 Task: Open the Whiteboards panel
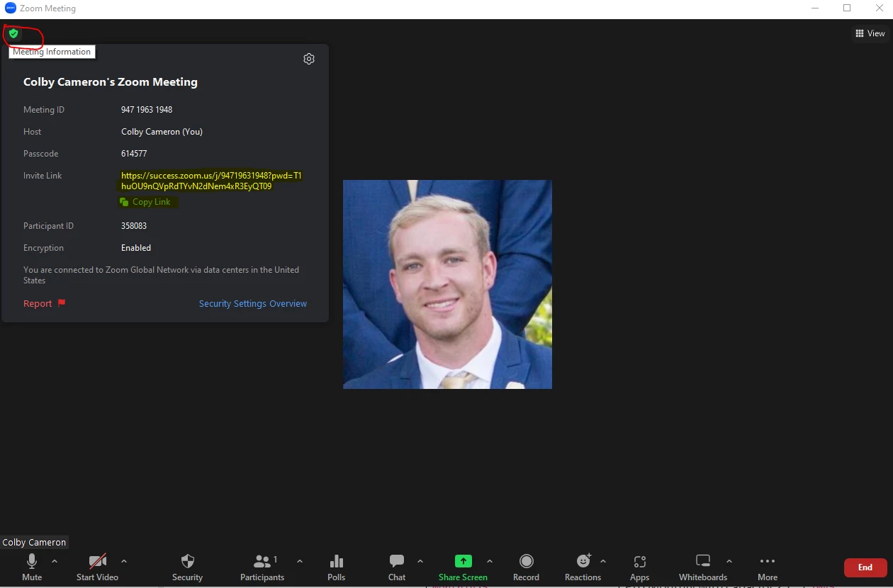(x=703, y=567)
